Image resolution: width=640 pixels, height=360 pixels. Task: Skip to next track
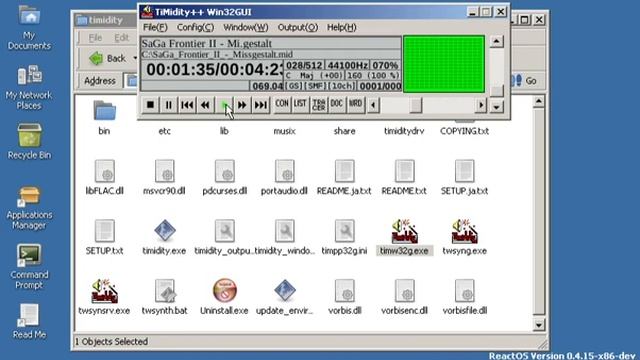260,105
